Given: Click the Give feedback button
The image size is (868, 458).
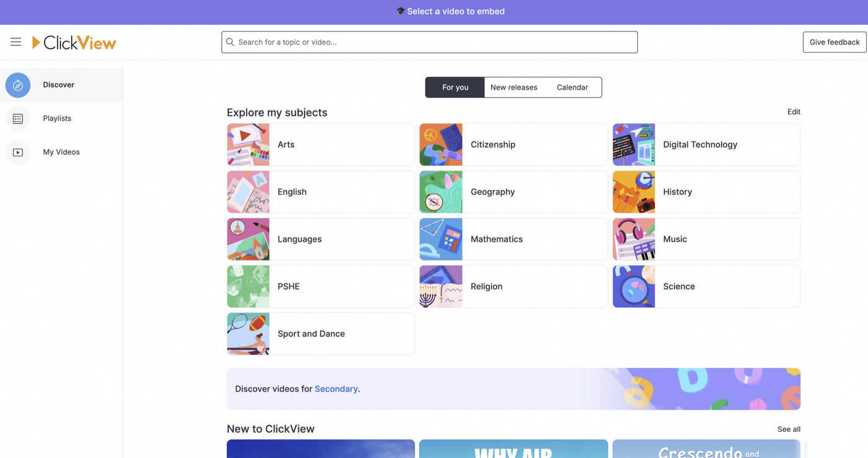Looking at the screenshot, I should click(835, 42).
